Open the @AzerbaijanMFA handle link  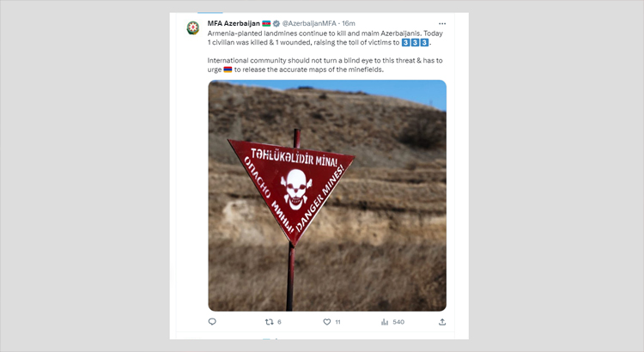point(309,23)
